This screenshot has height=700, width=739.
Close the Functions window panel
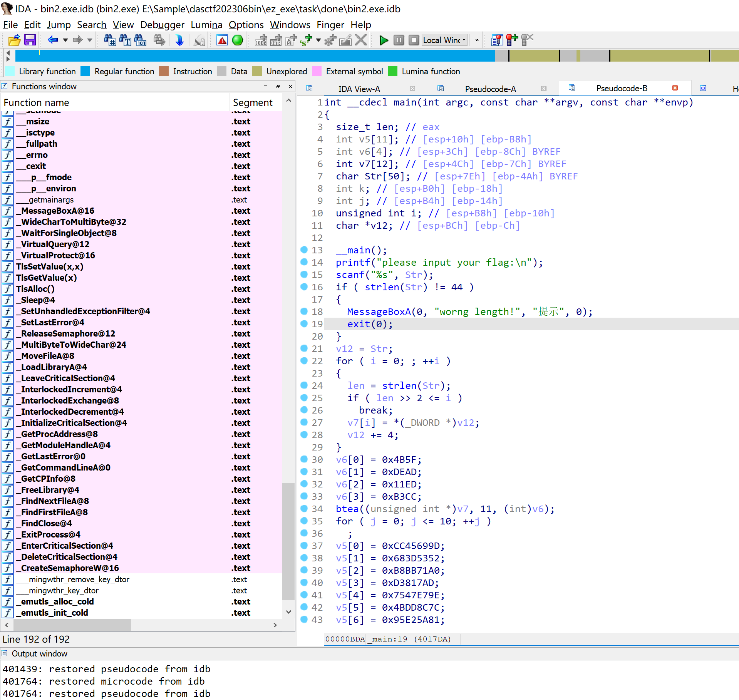click(x=290, y=86)
